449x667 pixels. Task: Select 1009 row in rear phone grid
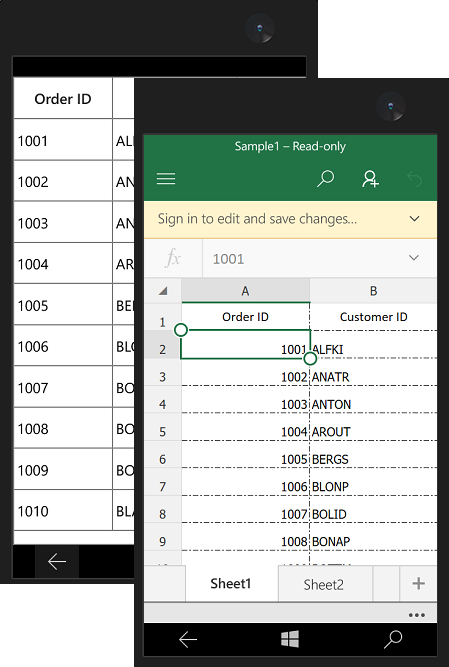63,470
